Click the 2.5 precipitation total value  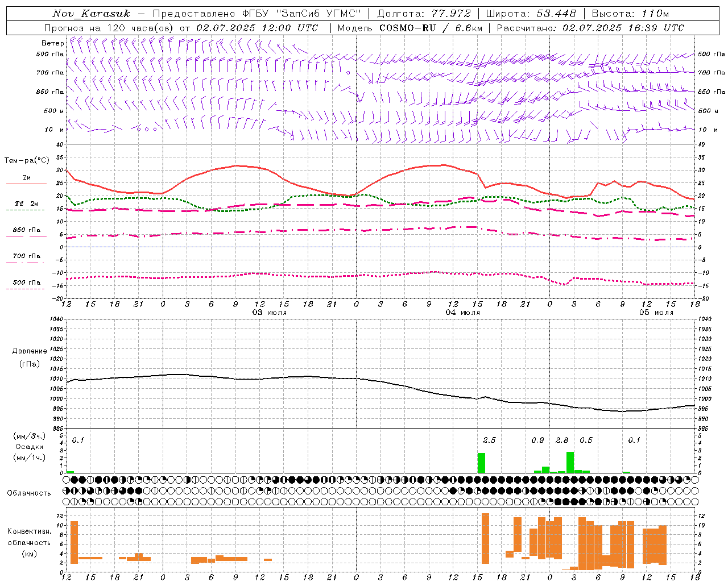pyautogui.click(x=489, y=440)
